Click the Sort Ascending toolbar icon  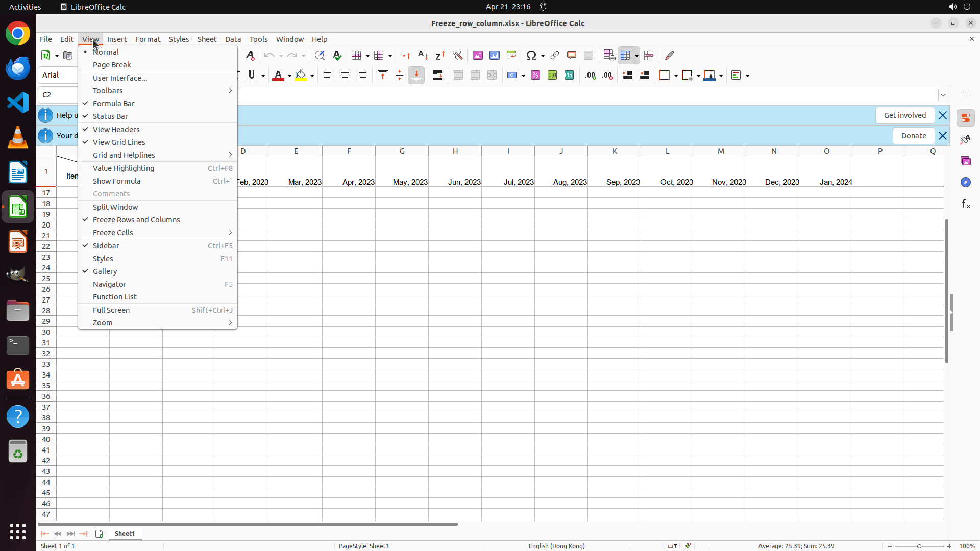423,55
